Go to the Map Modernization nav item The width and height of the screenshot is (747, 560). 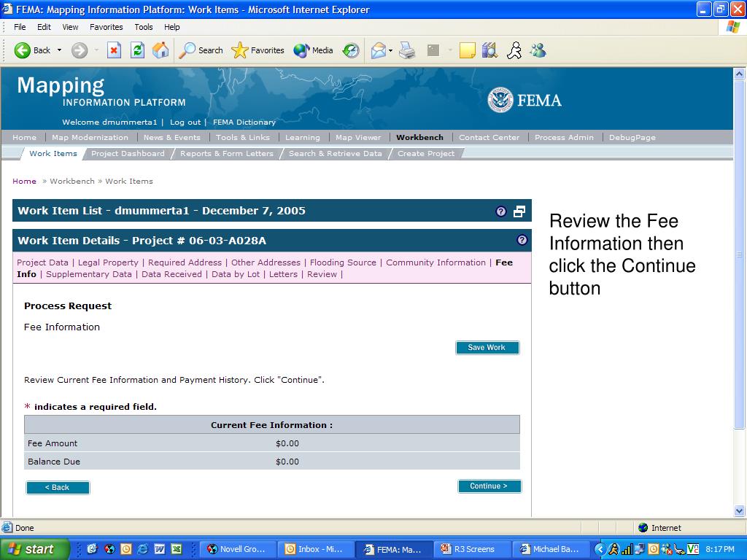pos(90,138)
